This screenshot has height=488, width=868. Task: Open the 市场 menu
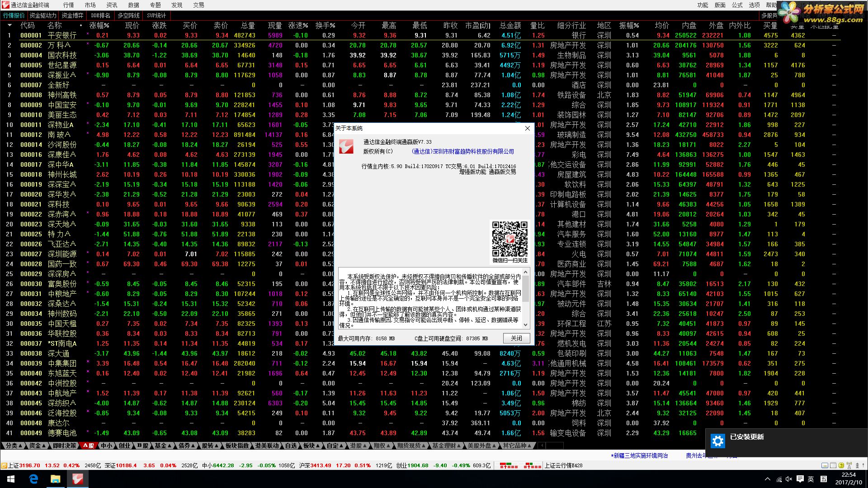tap(90, 5)
